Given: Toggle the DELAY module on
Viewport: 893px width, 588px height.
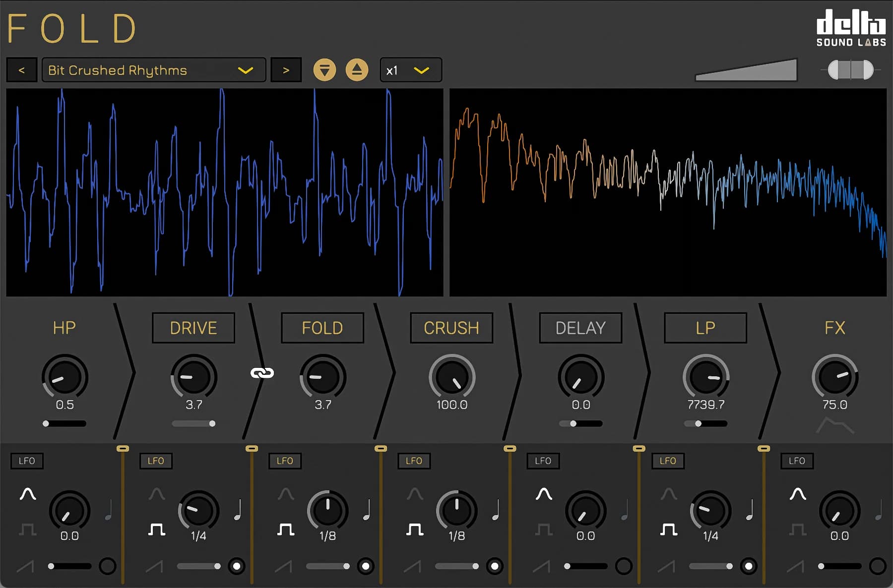Looking at the screenshot, I should click(x=580, y=328).
